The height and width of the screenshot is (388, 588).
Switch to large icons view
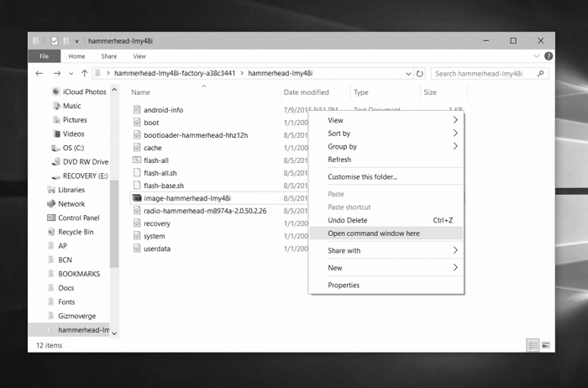click(545, 345)
